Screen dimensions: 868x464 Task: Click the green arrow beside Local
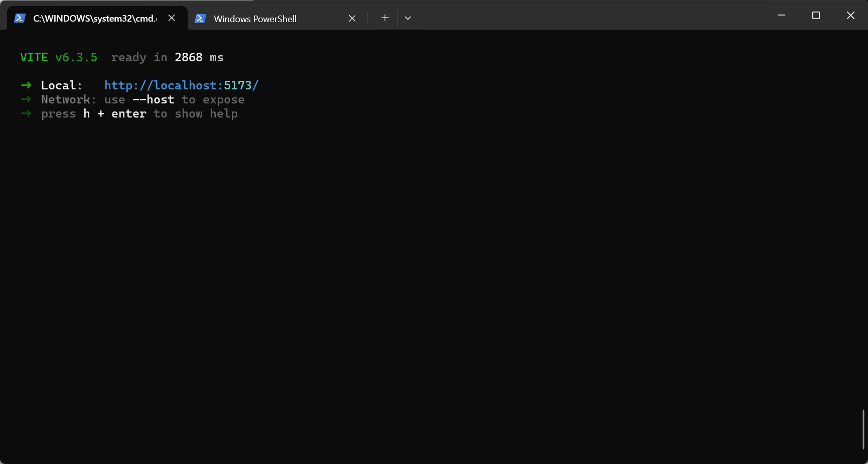click(x=26, y=85)
